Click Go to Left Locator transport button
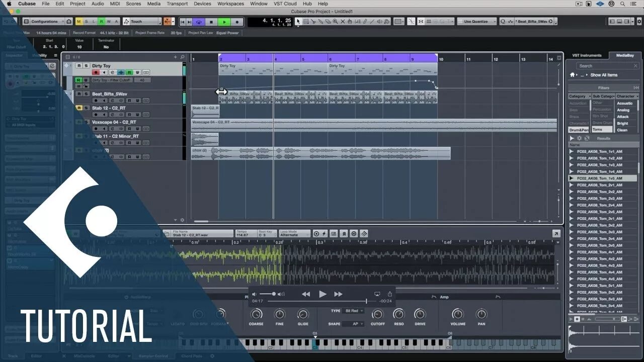The height and width of the screenshot is (362, 644). (183, 22)
